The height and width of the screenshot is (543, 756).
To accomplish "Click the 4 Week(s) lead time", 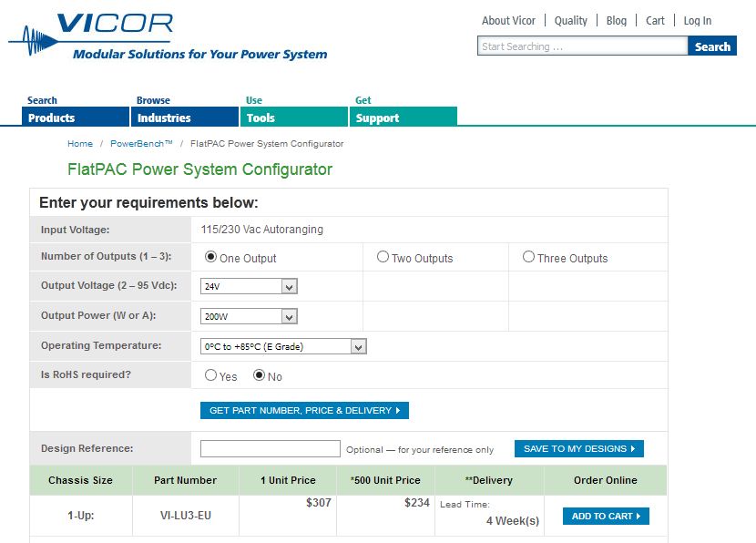I will click(513, 521).
